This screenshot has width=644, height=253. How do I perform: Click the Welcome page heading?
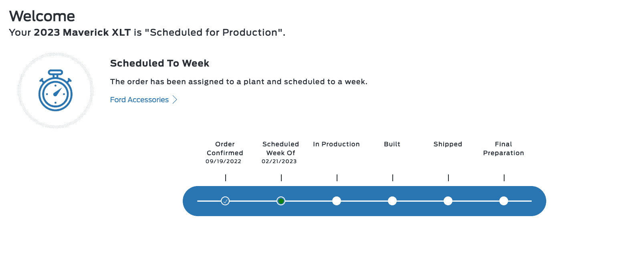tap(42, 16)
